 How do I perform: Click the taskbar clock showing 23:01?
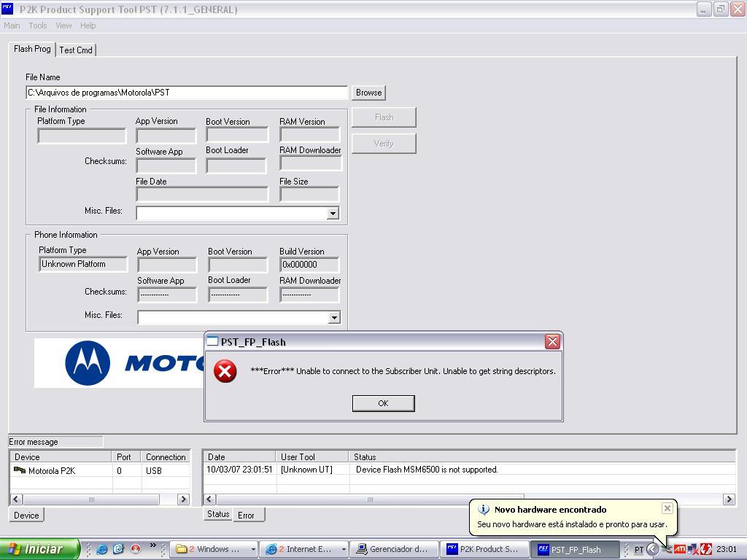point(727,549)
